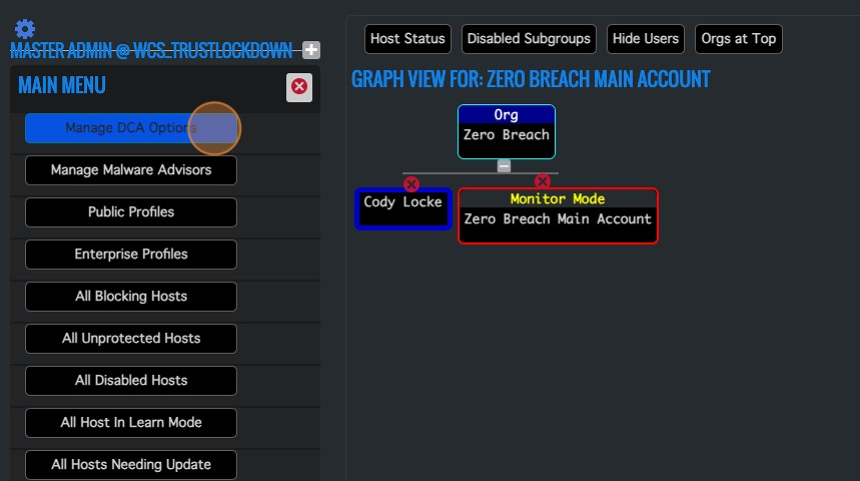Select the Zero Breach Org node
Screen dimensions: 860x481
pyautogui.click(x=506, y=133)
